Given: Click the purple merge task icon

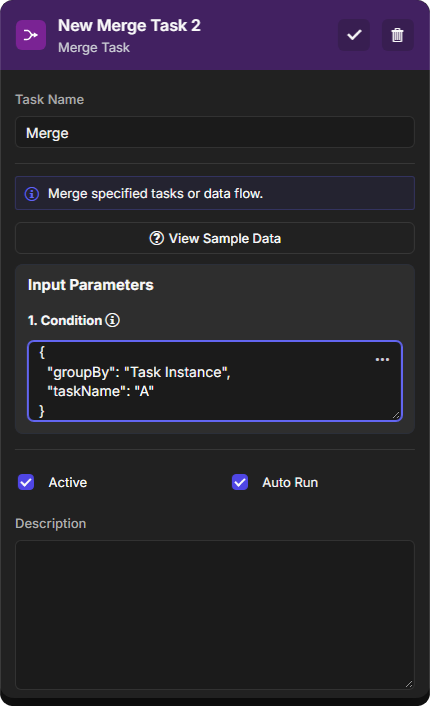Looking at the screenshot, I should point(31,35).
